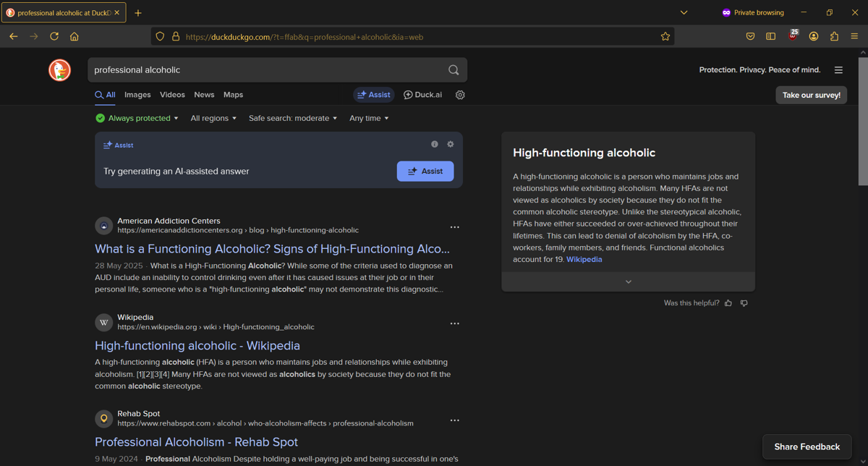Click the extension icon with badge 25
Image resolution: width=868 pixels, height=466 pixels.
coord(793,35)
